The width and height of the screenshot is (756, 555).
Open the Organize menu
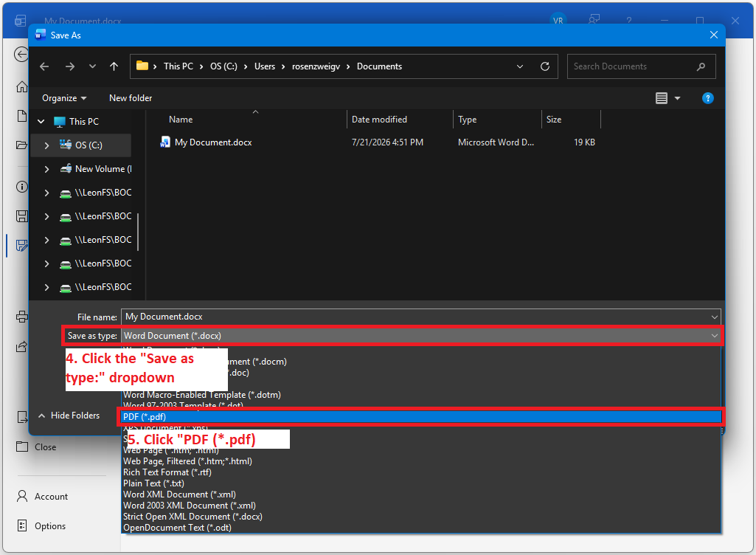click(x=64, y=98)
